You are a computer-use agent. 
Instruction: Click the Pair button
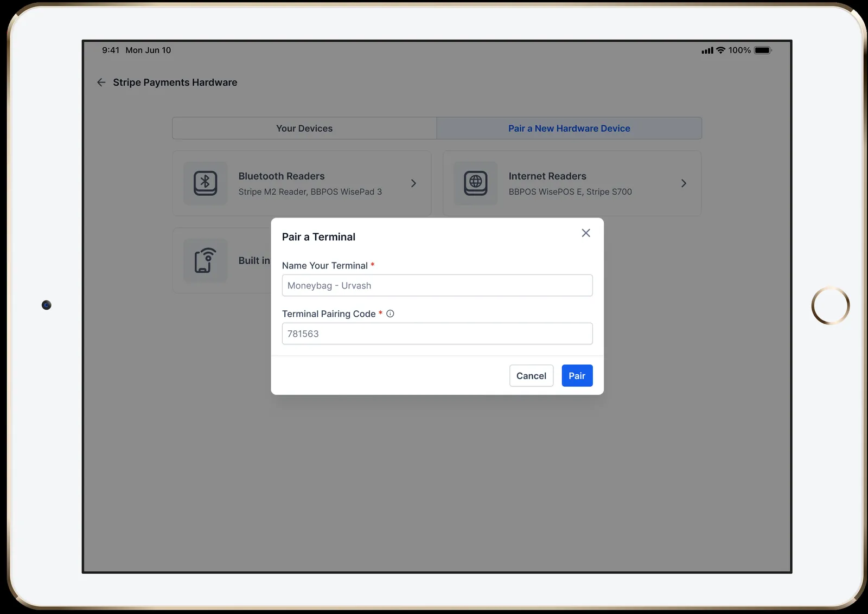577,376
